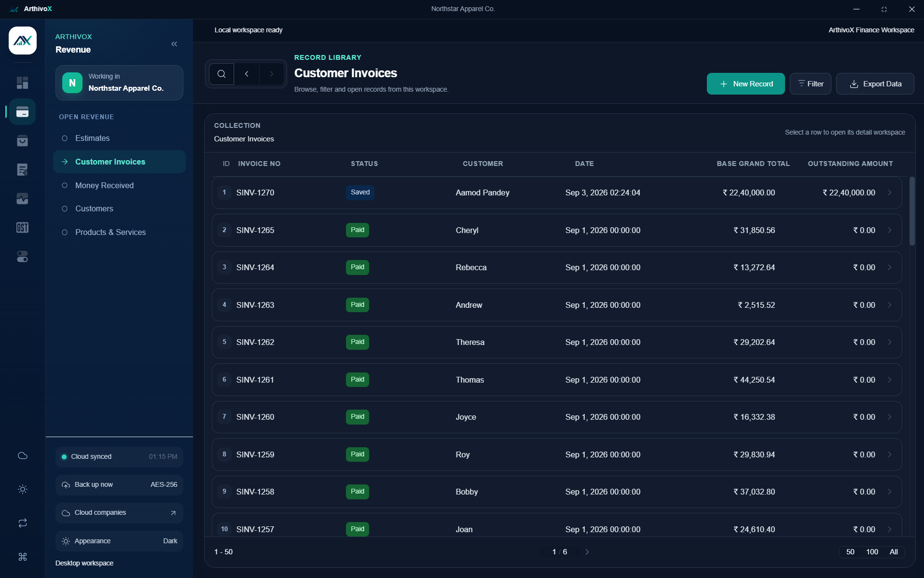Open the activity chart icon in rail

click(x=22, y=199)
